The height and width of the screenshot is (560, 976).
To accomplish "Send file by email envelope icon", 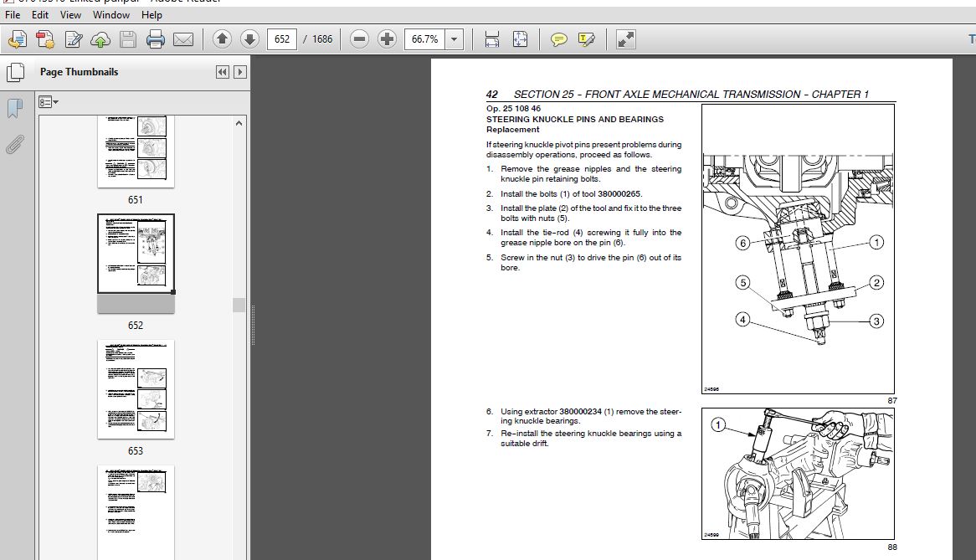I will pos(183,39).
